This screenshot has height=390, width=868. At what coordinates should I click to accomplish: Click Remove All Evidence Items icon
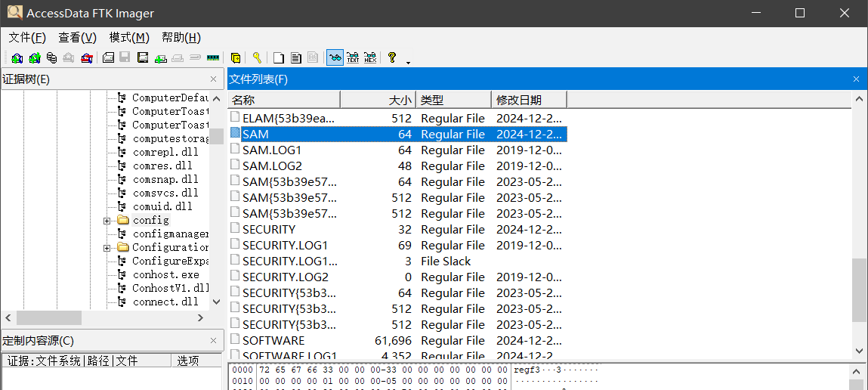(86, 57)
